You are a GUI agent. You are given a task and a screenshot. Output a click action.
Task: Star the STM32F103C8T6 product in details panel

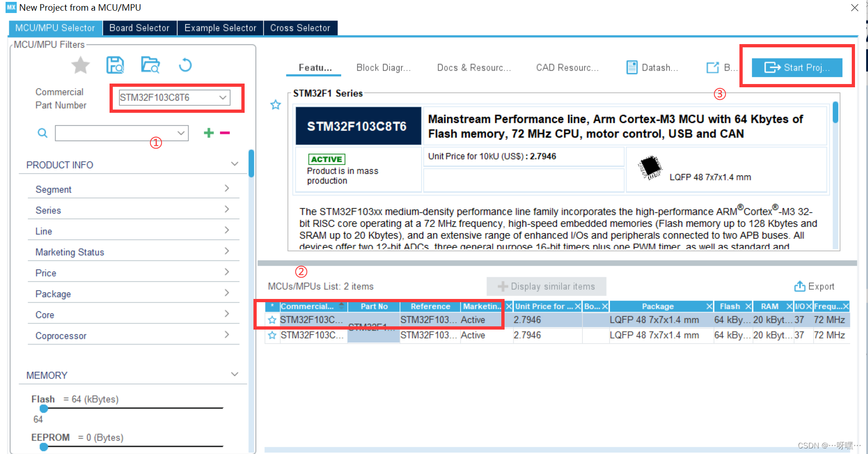point(276,105)
